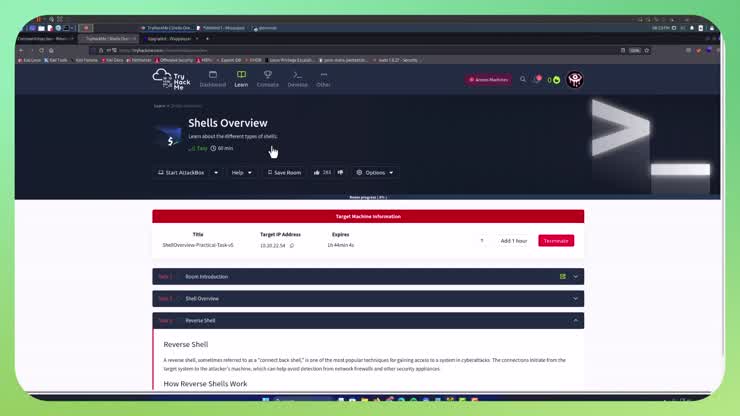Switch to the Learn nav item
Viewport: 740px width, 416px height.
coord(241,78)
